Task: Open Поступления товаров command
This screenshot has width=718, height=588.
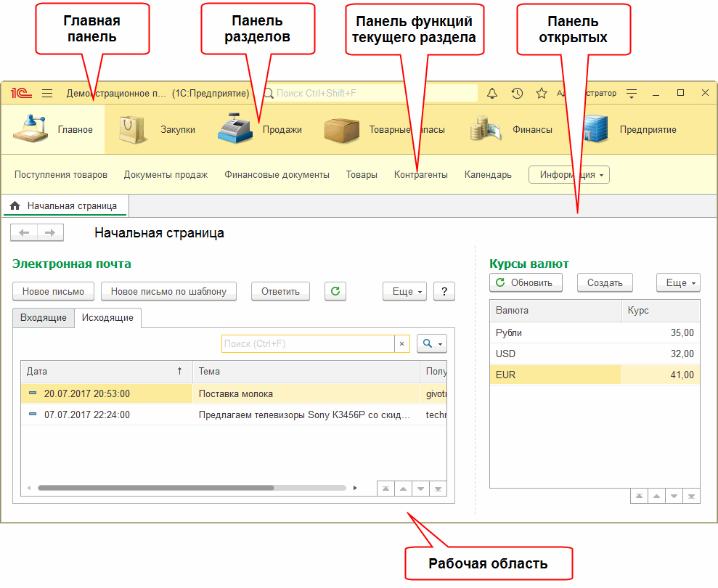Action: (61, 174)
